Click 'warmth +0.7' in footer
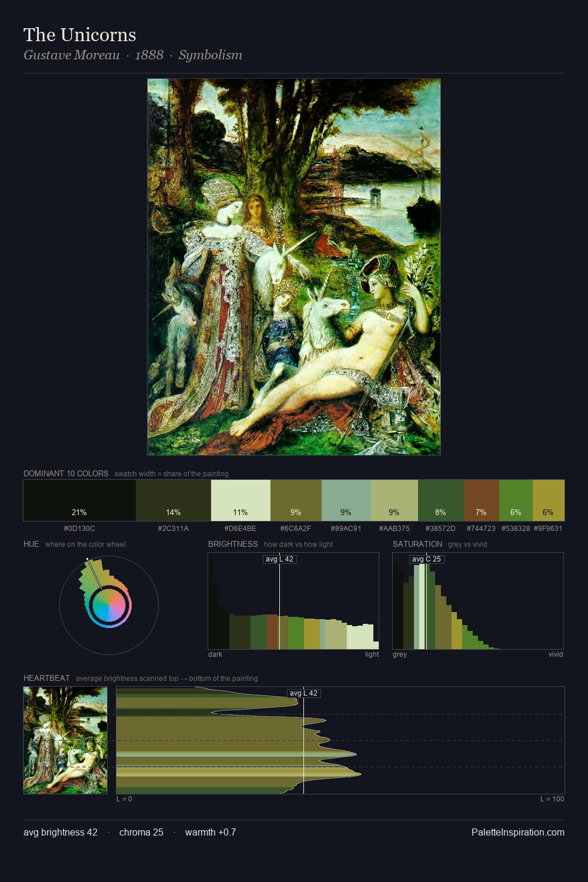This screenshot has height=882, width=588. point(211,832)
